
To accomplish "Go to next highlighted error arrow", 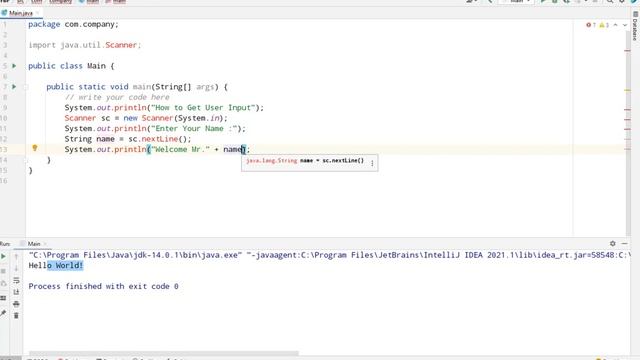I will 624,25.
